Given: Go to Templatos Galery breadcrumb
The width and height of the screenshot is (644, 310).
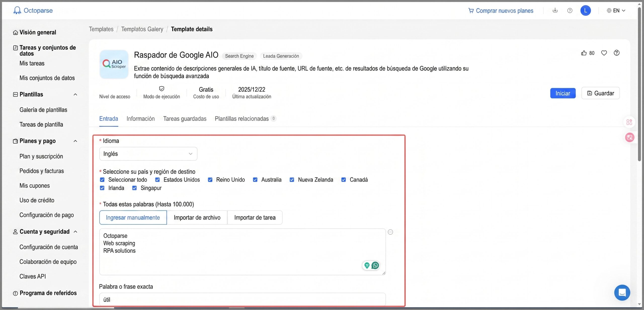Looking at the screenshot, I should [x=142, y=29].
